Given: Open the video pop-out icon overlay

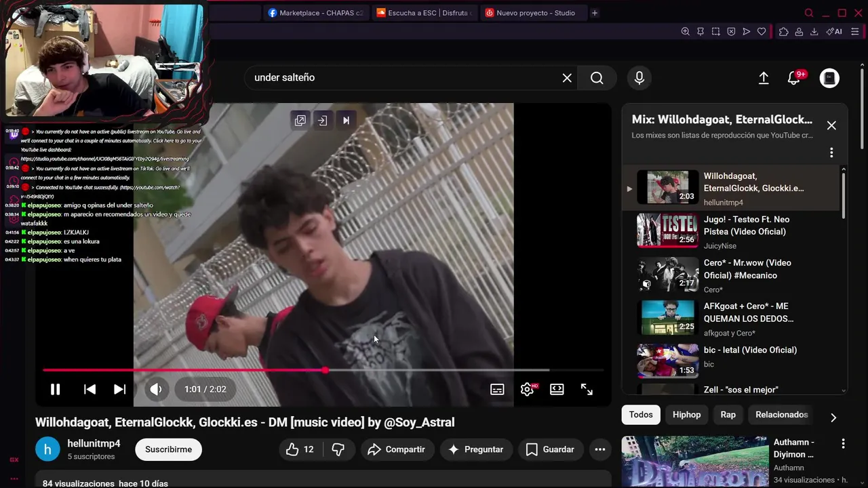Looking at the screenshot, I should pos(300,121).
